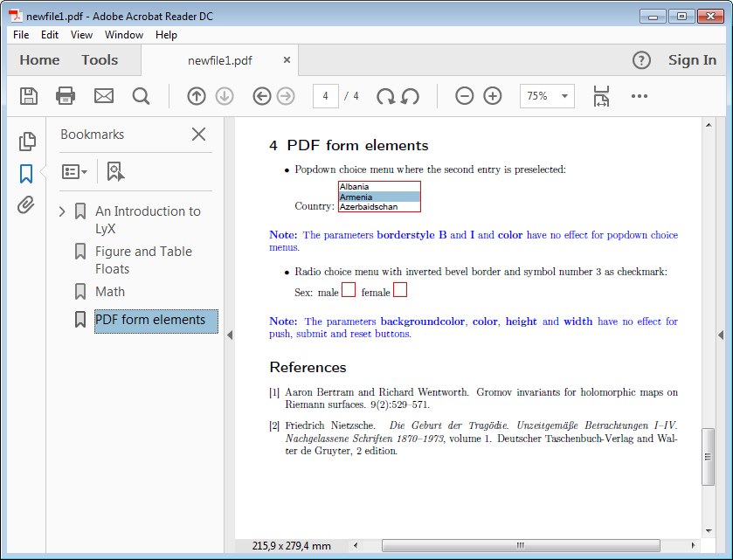The image size is (733, 560).
Task: Click the horizontal scrollbar left arrow
Action: [356, 545]
